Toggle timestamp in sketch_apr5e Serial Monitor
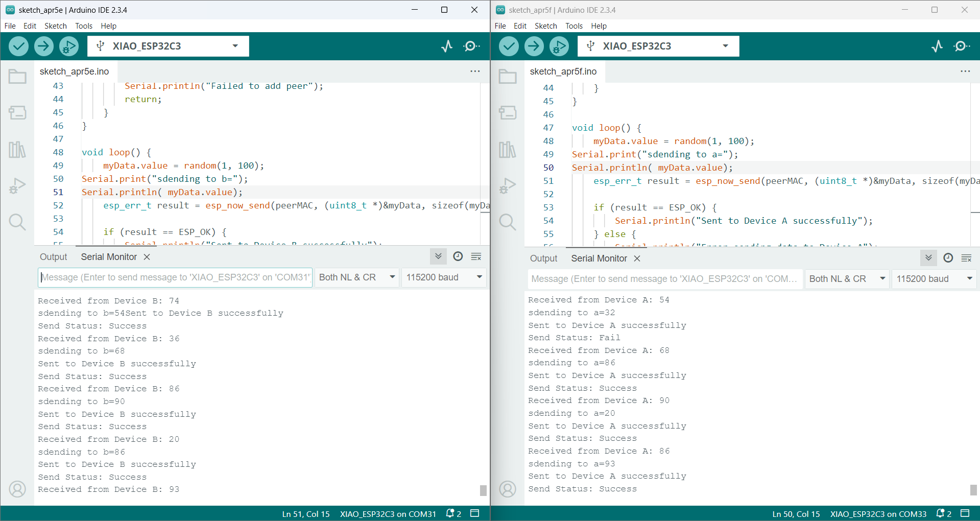Viewport: 980px width, 521px height. tap(458, 256)
